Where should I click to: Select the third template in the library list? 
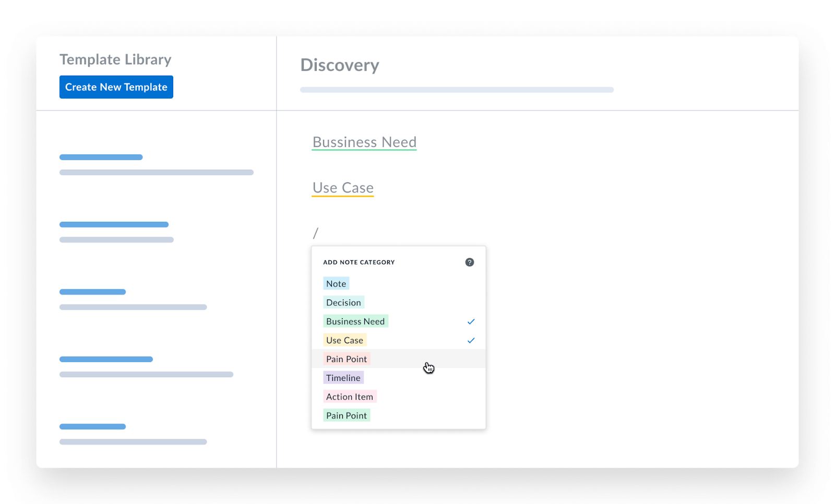coord(93,292)
